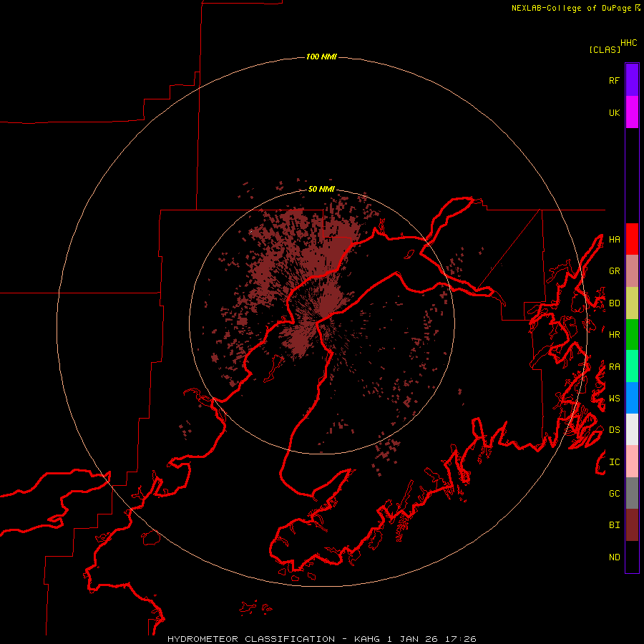Click the BD legend label

614,303
